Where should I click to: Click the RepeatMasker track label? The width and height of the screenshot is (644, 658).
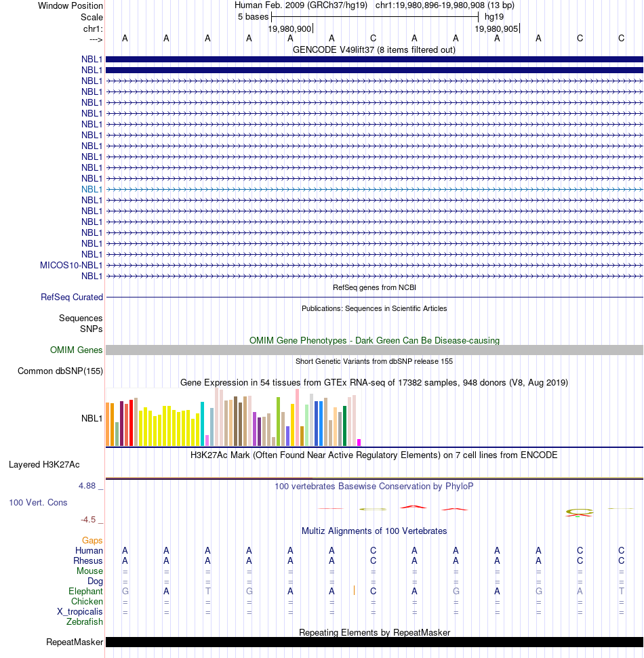click(x=75, y=642)
